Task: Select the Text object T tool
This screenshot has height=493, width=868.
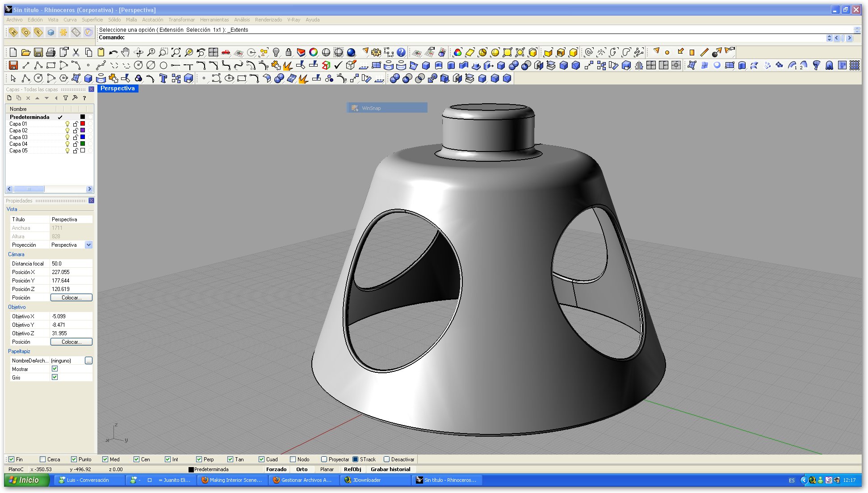Action: click(x=163, y=79)
